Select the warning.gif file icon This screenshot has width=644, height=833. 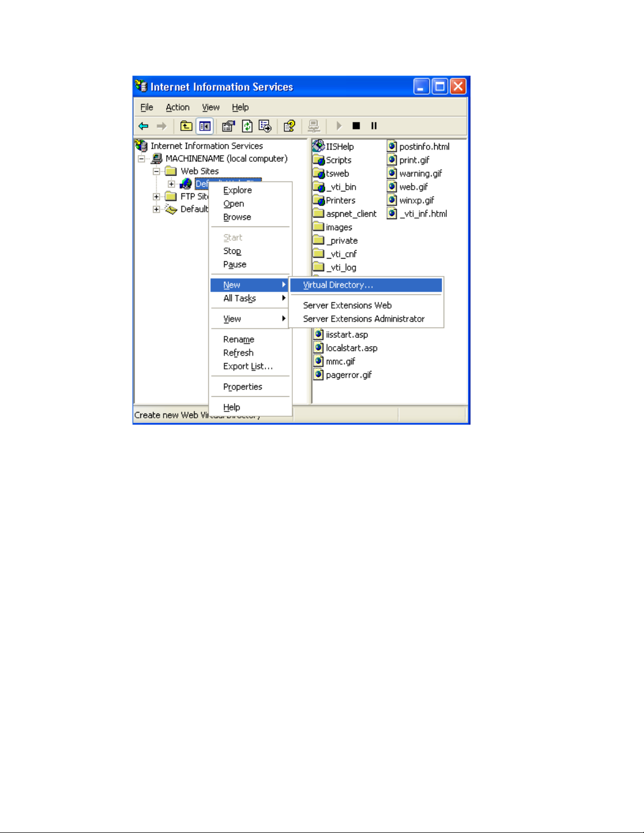tap(392, 173)
